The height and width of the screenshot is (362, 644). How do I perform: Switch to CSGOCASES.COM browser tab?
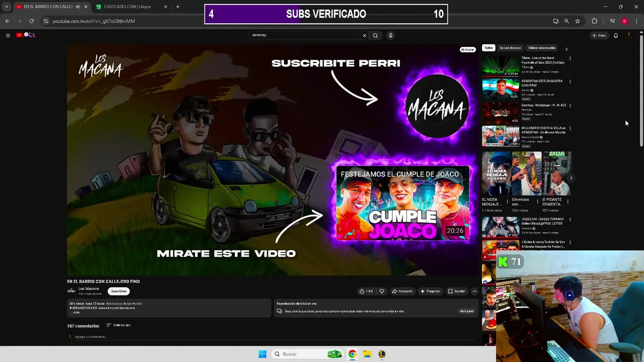coord(128,7)
